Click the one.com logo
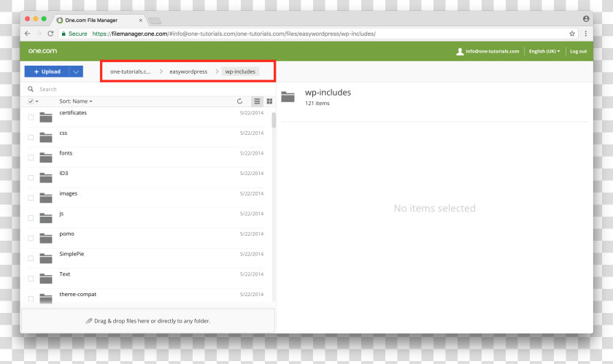The height and width of the screenshot is (364, 613). tap(42, 51)
